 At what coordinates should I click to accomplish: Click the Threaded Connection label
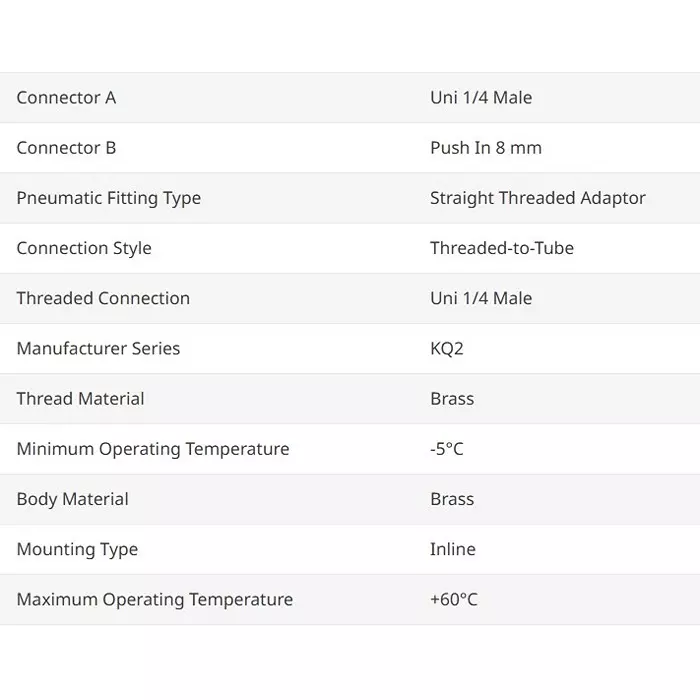(x=103, y=298)
